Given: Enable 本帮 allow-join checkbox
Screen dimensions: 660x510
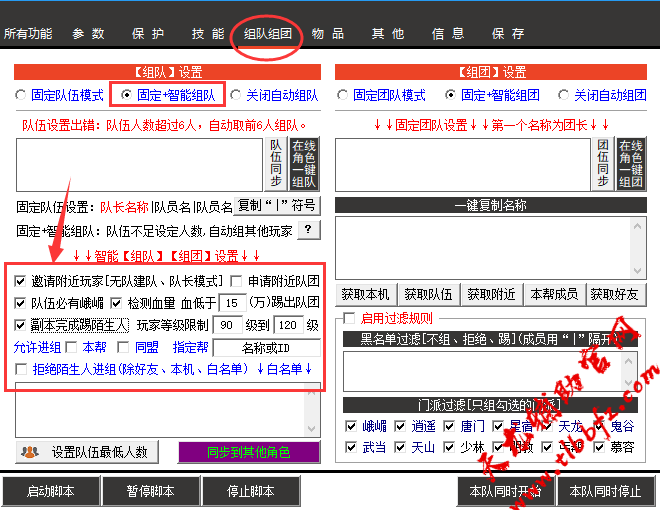Looking at the screenshot, I should [71, 347].
